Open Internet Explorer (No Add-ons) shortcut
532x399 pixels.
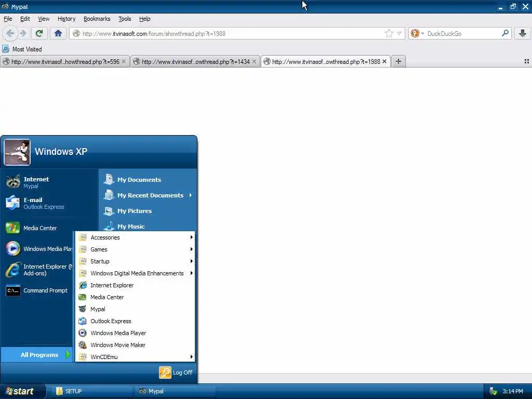[x=38, y=270]
